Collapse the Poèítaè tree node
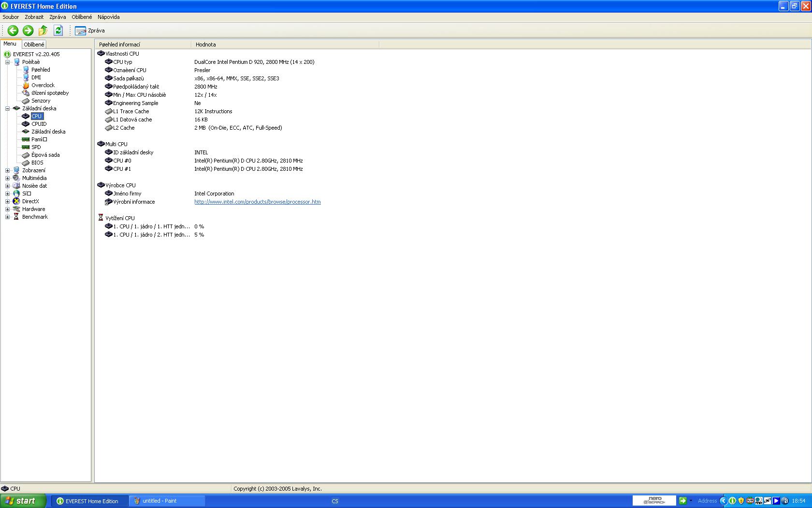Viewport: 812px width, 508px height. 7,62
